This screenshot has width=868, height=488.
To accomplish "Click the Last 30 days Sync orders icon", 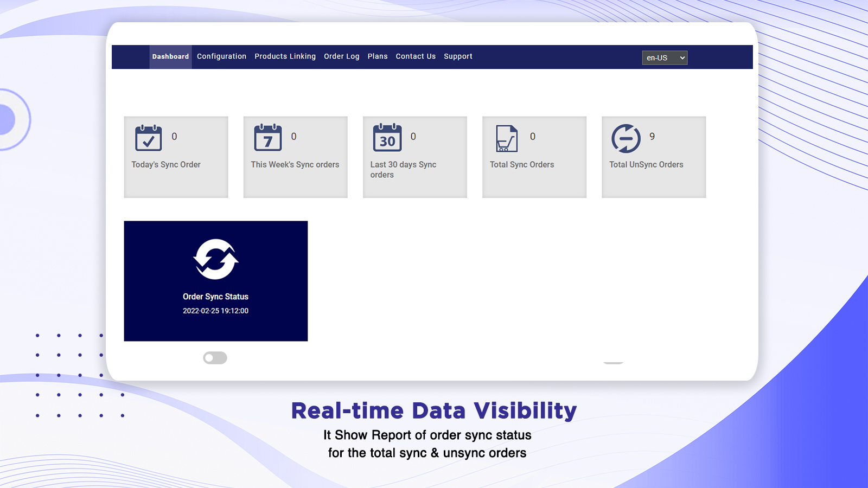I will click(387, 138).
